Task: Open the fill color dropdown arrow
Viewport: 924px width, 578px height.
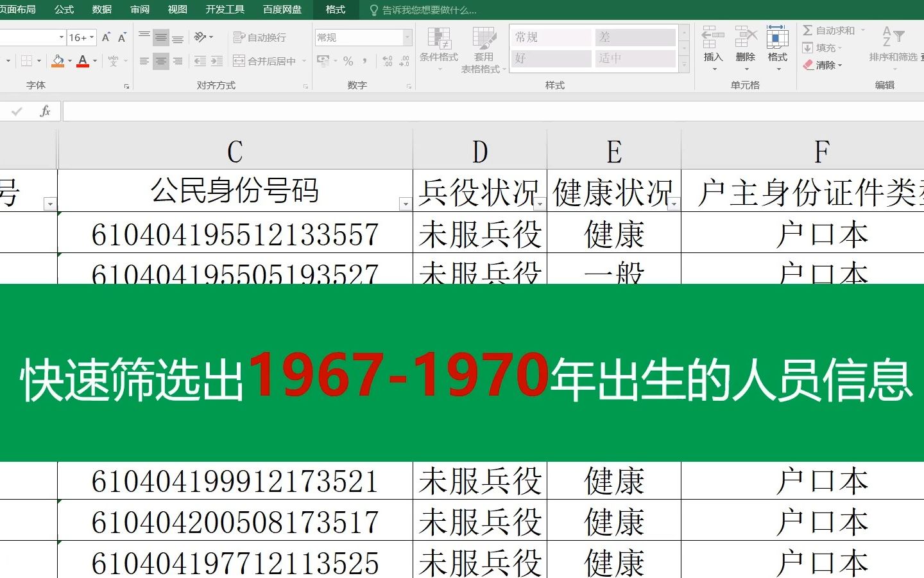Action: 69,61
